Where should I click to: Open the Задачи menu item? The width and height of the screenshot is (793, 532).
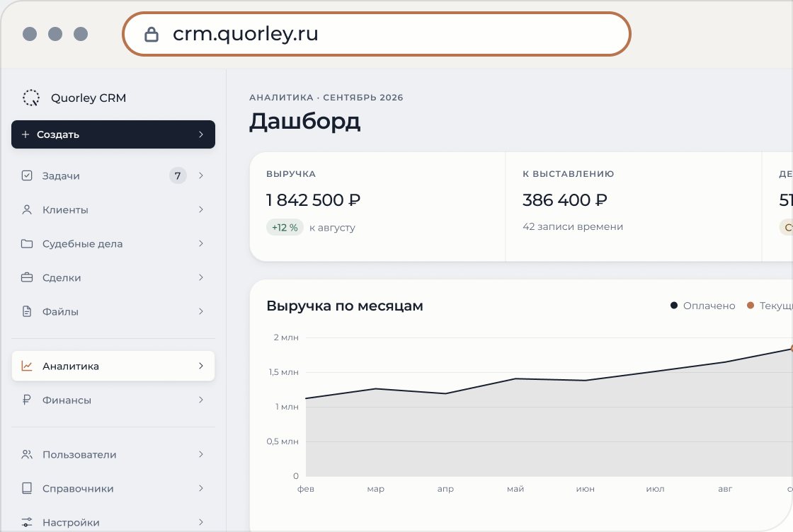tap(113, 175)
